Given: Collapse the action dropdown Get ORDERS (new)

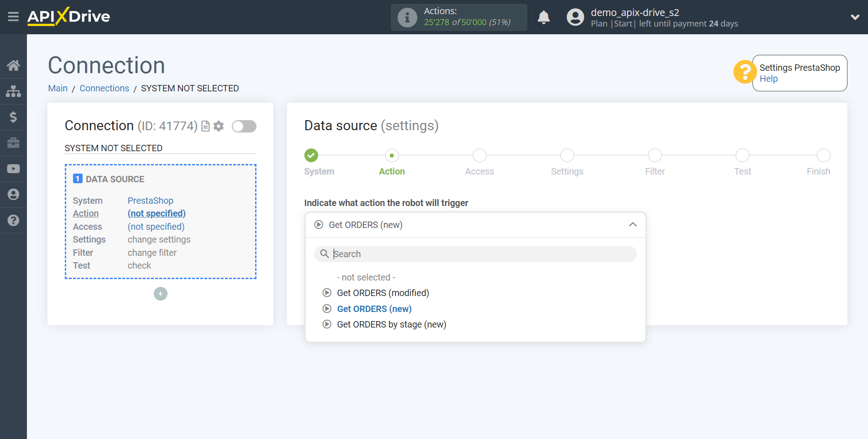Looking at the screenshot, I should coord(475,225).
